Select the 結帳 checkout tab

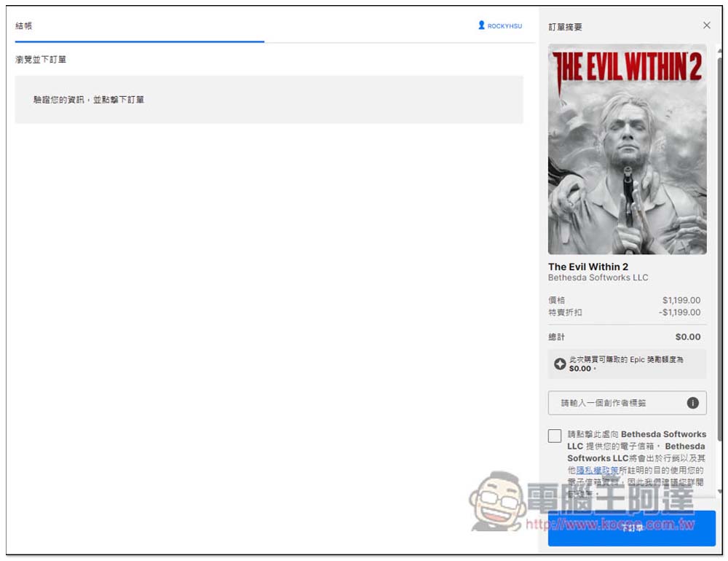(x=24, y=26)
